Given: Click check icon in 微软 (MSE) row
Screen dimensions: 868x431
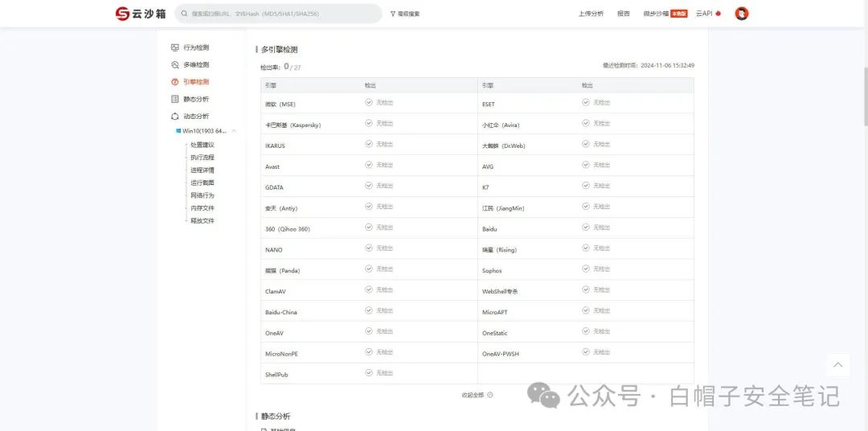Looking at the screenshot, I should coord(369,102).
